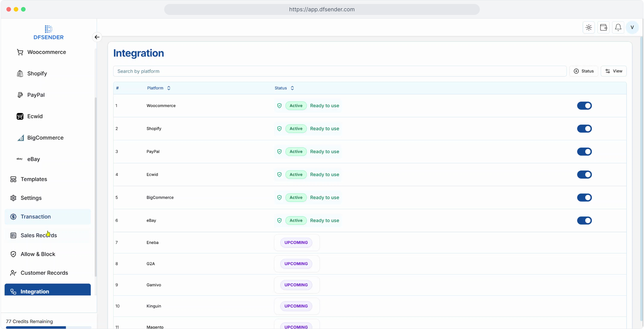The width and height of the screenshot is (644, 329).
Task: Click the Shopify bag icon in sidebar
Action: [x=20, y=73]
